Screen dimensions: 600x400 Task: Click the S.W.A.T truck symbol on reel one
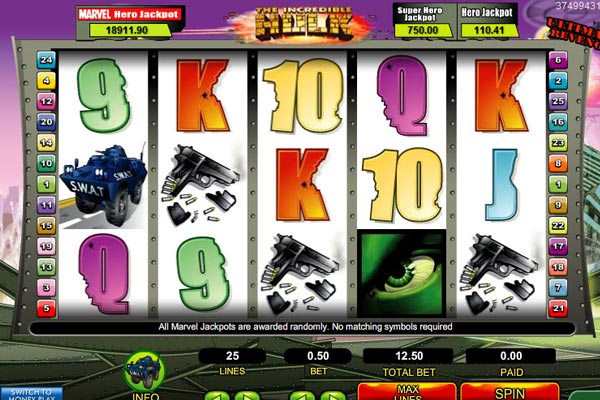point(103,185)
